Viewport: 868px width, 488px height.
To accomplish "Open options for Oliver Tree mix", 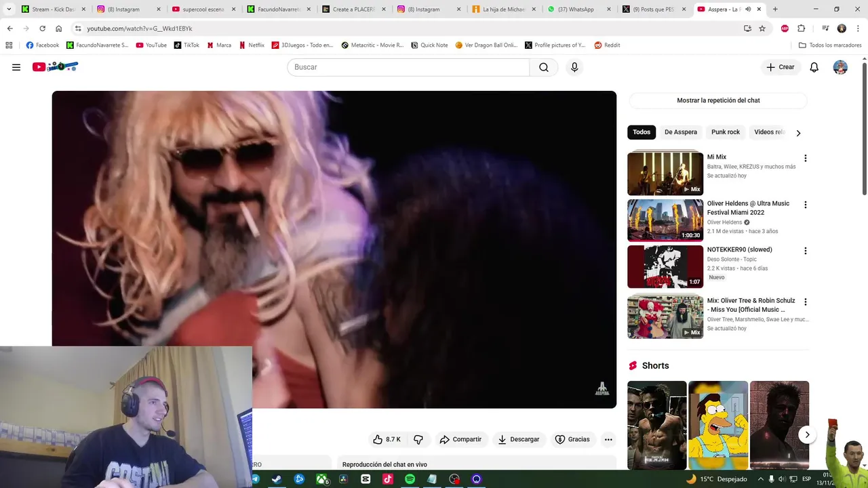I will coord(805,302).
